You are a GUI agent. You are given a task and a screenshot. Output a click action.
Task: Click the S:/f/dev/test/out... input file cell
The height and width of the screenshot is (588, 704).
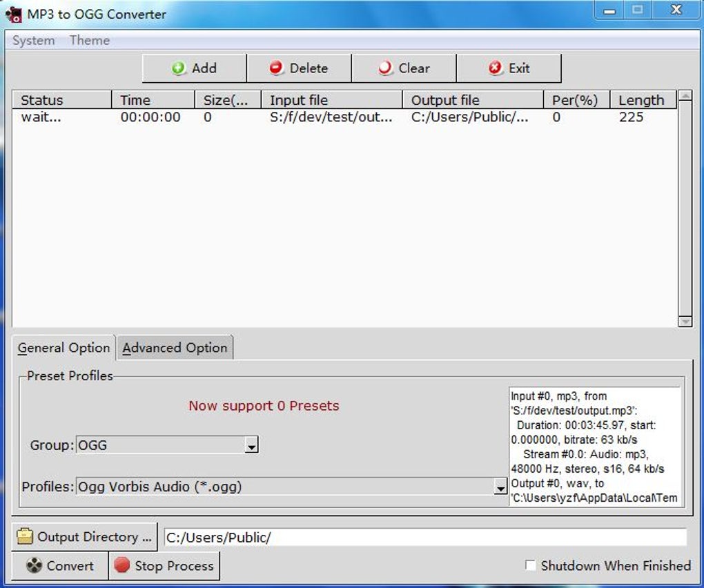331,117
